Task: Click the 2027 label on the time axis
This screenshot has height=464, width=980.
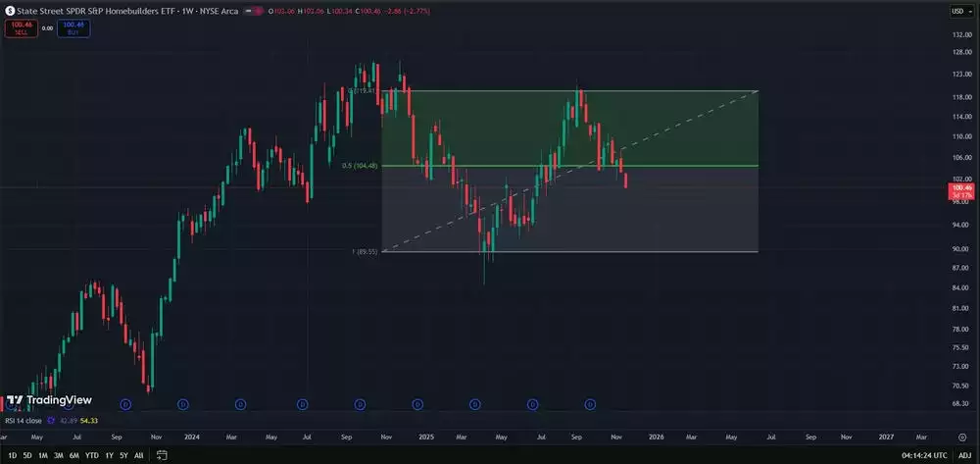Action: click(886, 437)
